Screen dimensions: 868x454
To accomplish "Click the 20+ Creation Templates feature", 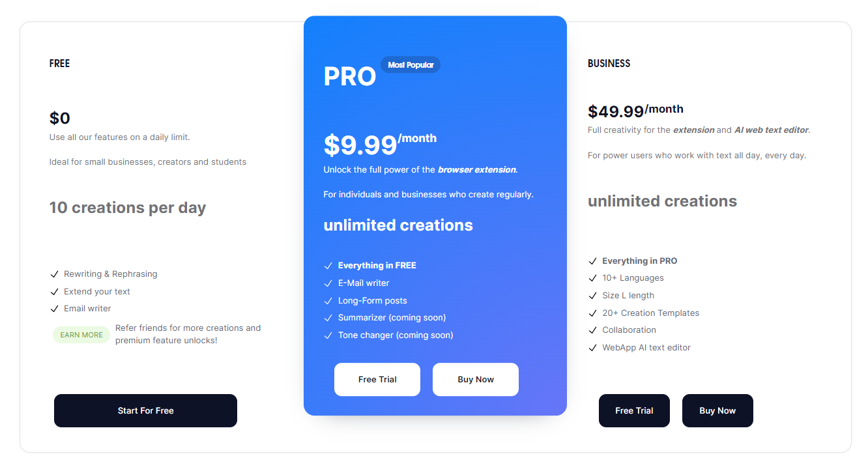I will point(650,313).
